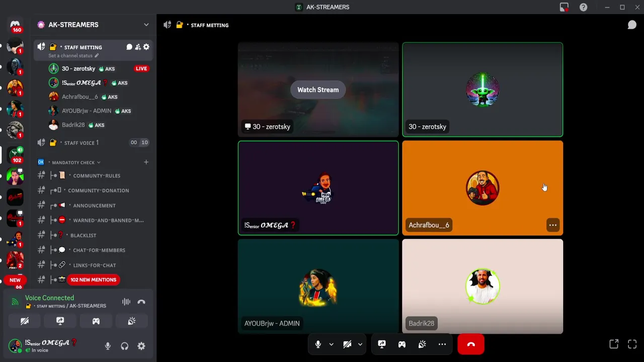Open voice chat thread icon top right
The width and height of the screenshot is (644, 362).
632,25
